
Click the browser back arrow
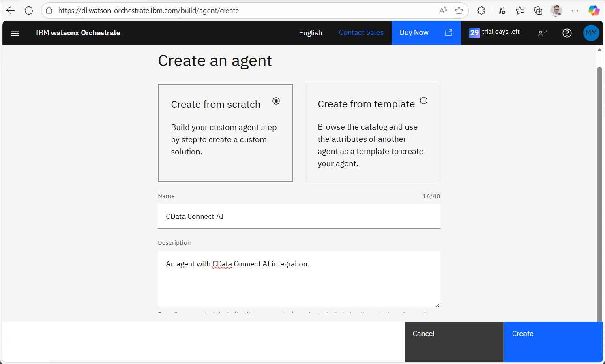tap(11, 11)
